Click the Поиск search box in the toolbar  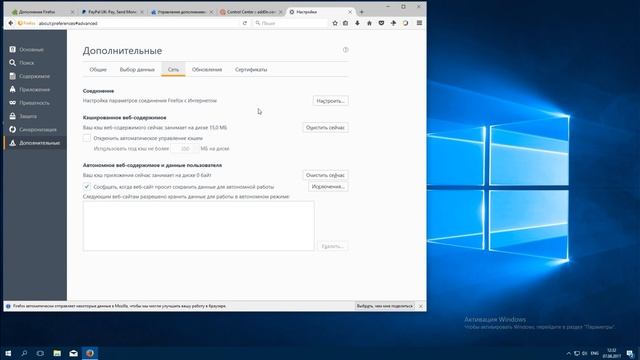291,23
